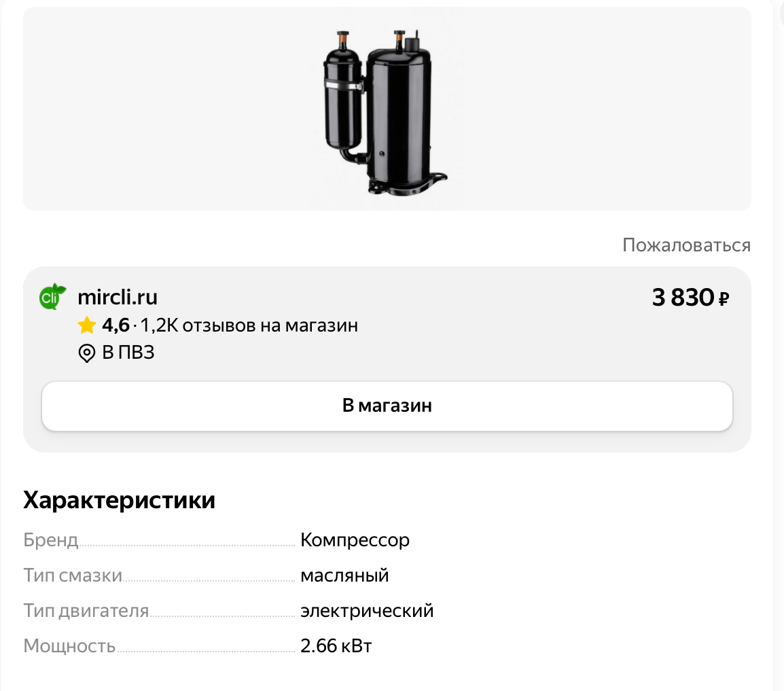Open the compressor product image
The image size is (784, 691).
click(x=384, y=113)
